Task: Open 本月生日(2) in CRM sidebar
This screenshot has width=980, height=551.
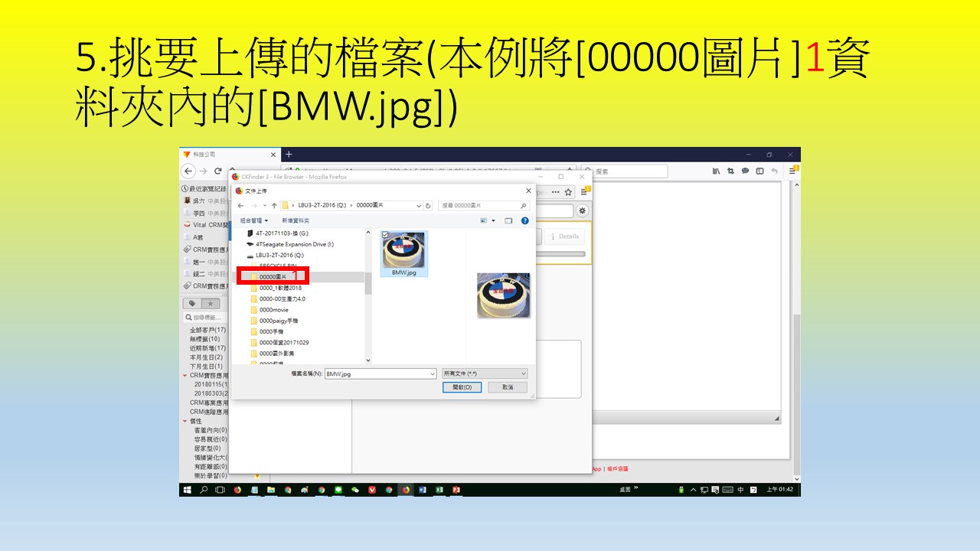Action: click(x=207, y=357)
